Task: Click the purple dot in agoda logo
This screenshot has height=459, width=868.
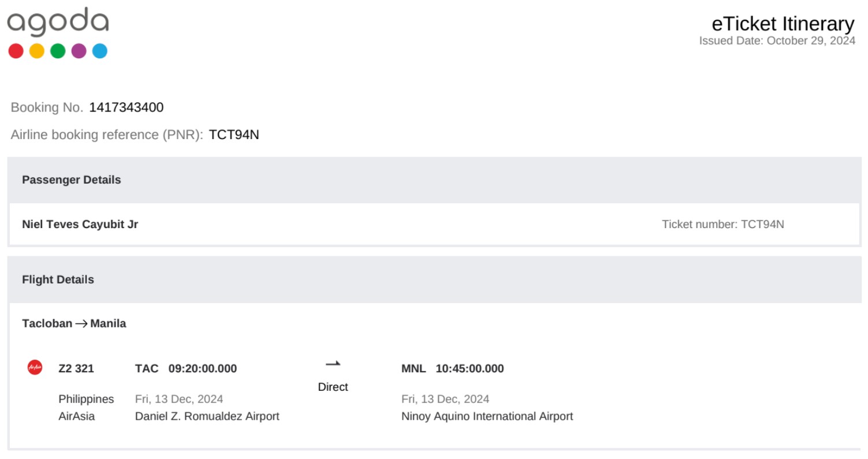Action: 79,51
